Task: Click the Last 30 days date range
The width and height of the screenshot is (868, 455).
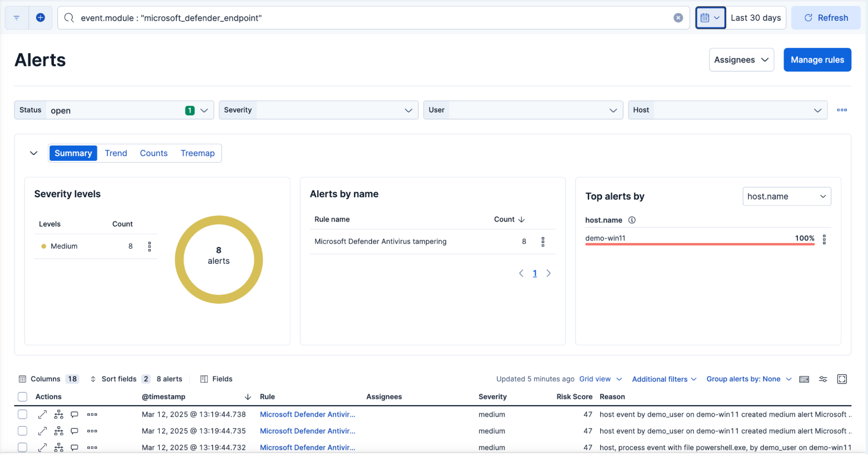Action: 756,18
